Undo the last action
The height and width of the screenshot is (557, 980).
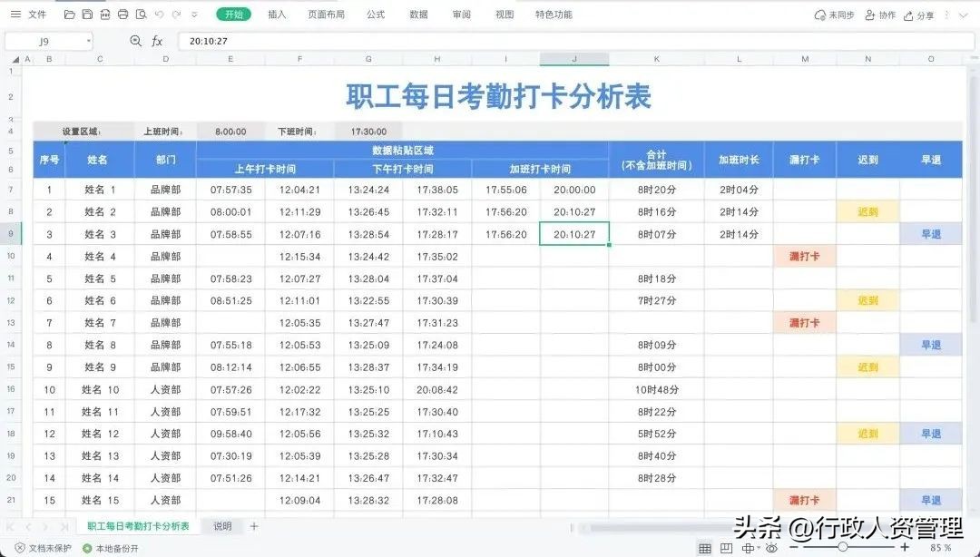tap(159, 14)
